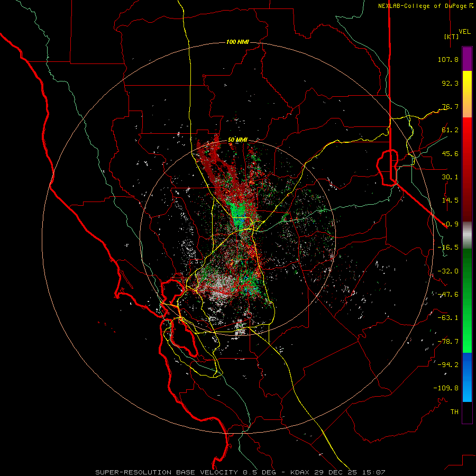Click the -47.6 velocity scale value
This screenshot has height=476, width=476.
pos(448,295)
